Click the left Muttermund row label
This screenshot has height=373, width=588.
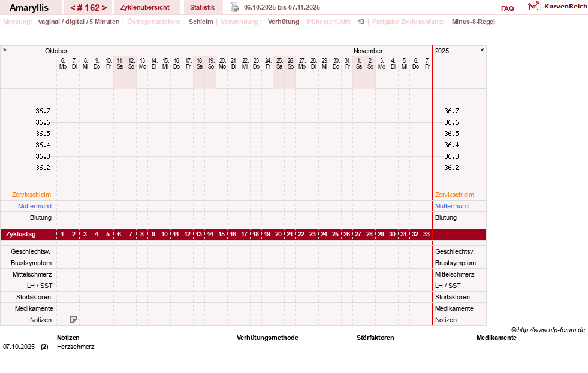[x=35, y=205]
